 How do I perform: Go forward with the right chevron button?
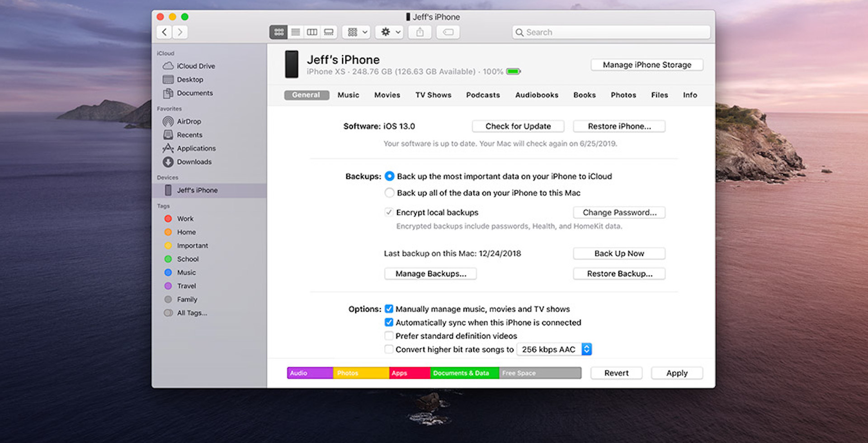click(x=180, y=32)
